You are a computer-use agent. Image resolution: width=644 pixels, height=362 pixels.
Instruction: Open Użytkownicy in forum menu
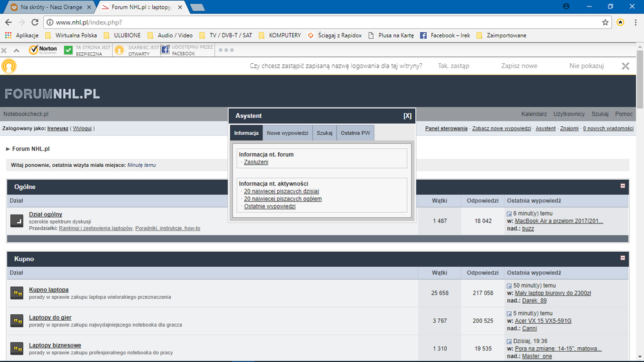point(569,114)
